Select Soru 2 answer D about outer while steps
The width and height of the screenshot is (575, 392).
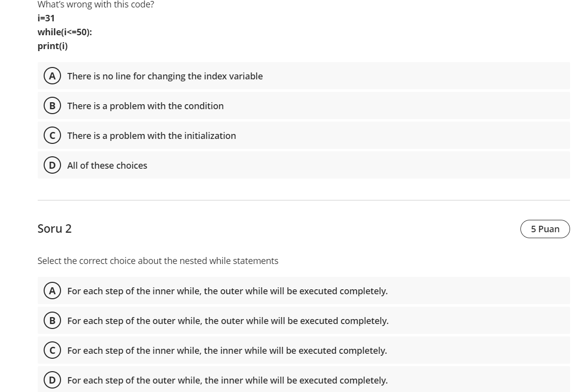[227, 380]
